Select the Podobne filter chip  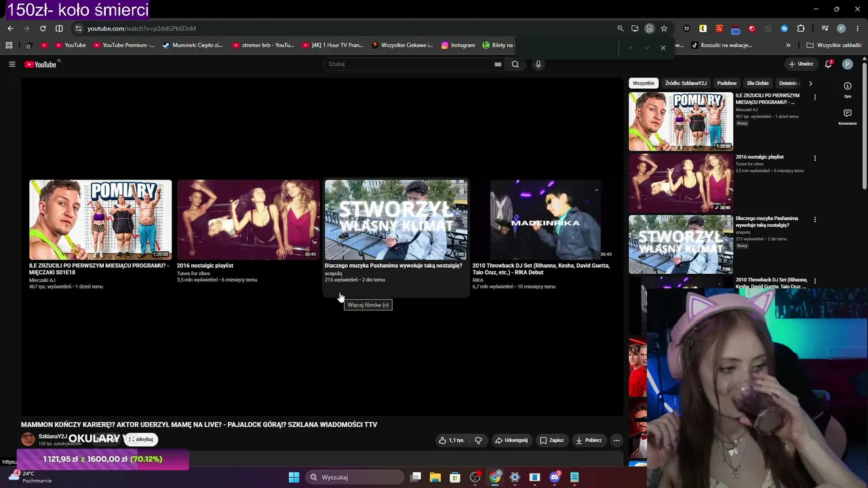click(727, 83)
